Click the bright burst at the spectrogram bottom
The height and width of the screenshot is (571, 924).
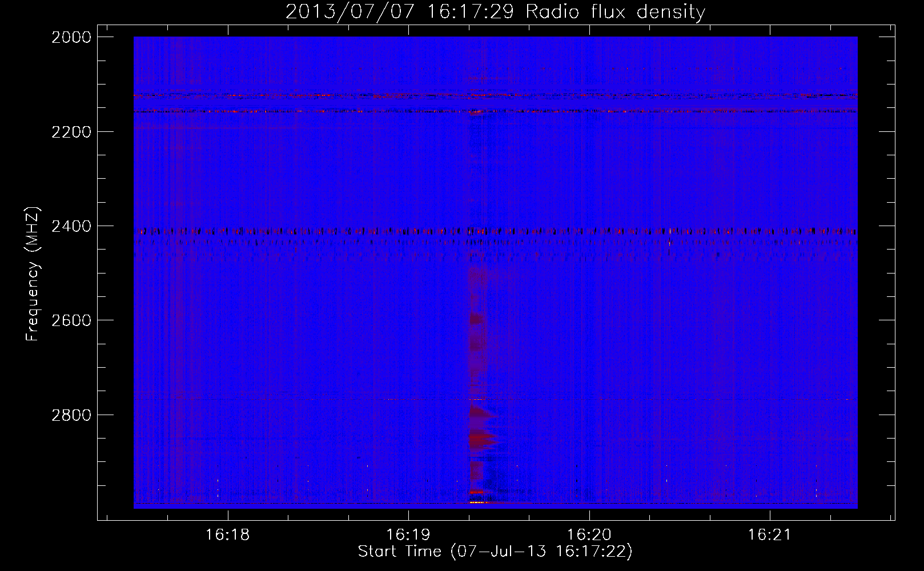pyautogui.click(x=479, y=502)
